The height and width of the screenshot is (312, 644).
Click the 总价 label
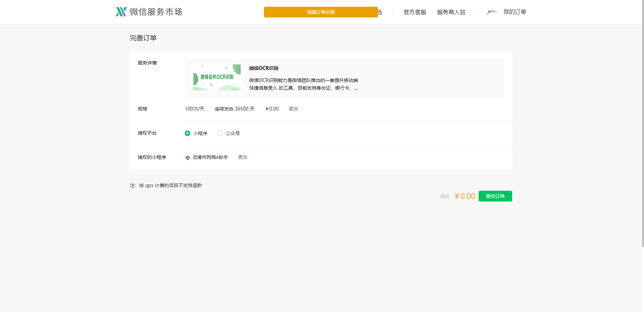[445, 196]
